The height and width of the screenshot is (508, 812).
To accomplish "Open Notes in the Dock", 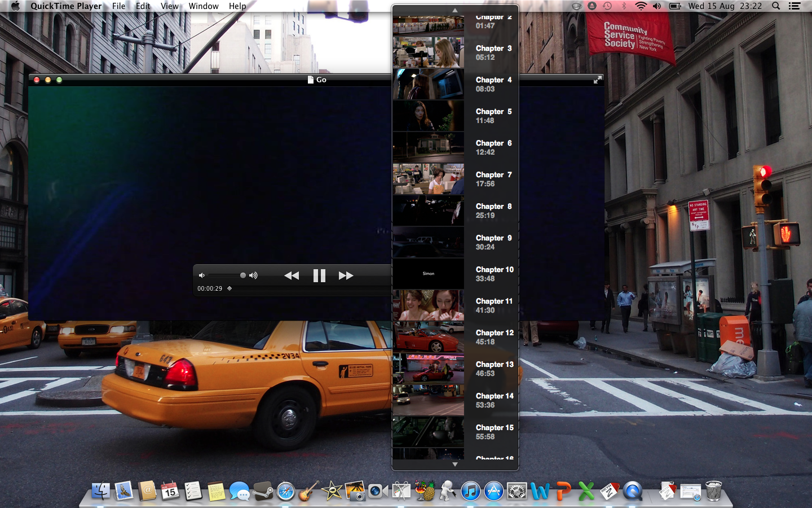I will tap(216, 491).
